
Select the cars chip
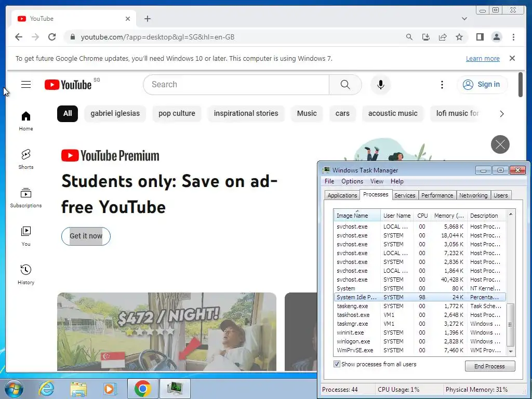coord(342,113)
